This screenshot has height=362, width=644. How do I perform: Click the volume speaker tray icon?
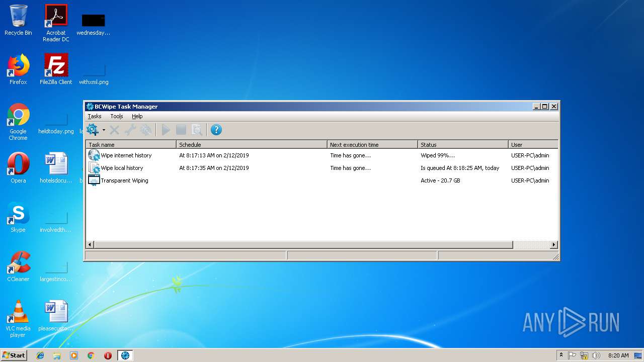coord(596,355)
